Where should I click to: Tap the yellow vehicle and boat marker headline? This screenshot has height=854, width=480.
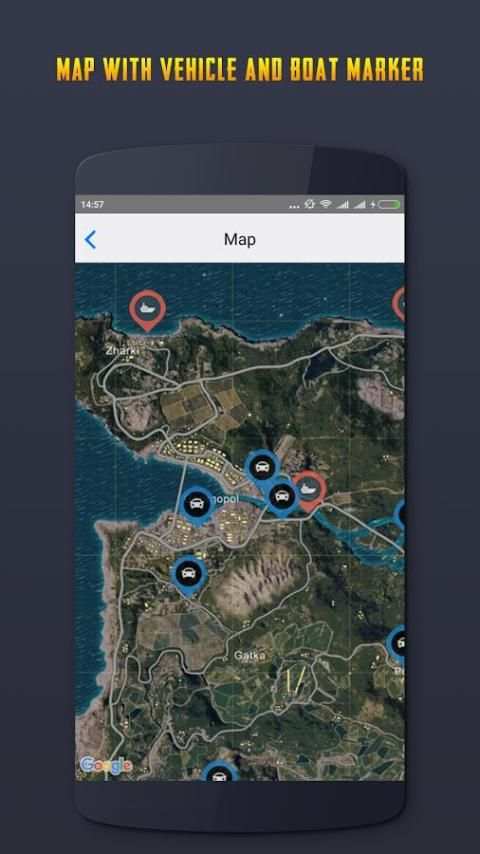point(240,70)
